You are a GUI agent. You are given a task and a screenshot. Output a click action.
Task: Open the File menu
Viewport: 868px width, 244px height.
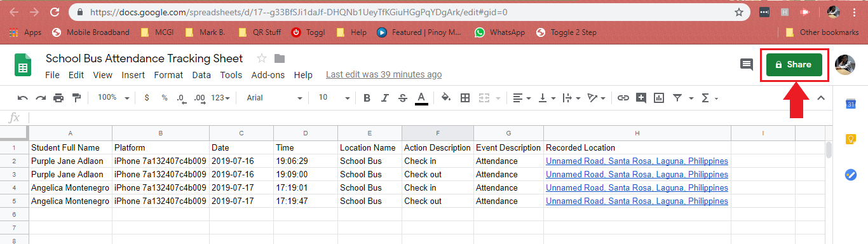(52, 75)
